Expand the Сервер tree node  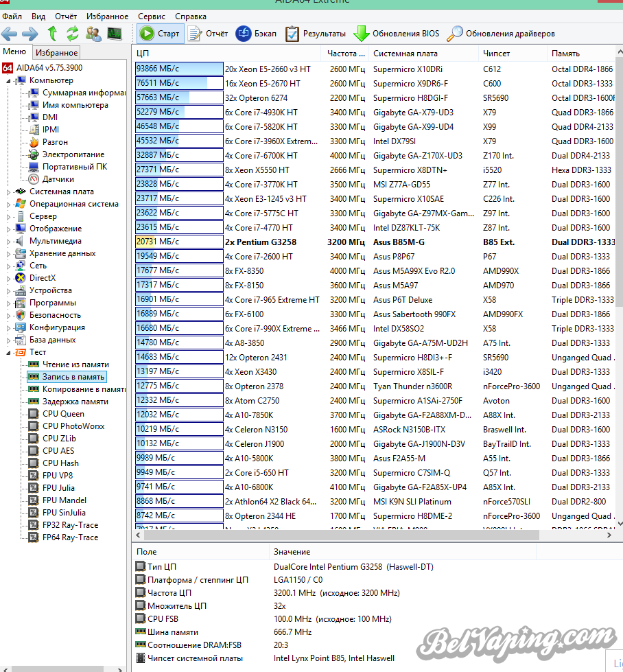8,217
